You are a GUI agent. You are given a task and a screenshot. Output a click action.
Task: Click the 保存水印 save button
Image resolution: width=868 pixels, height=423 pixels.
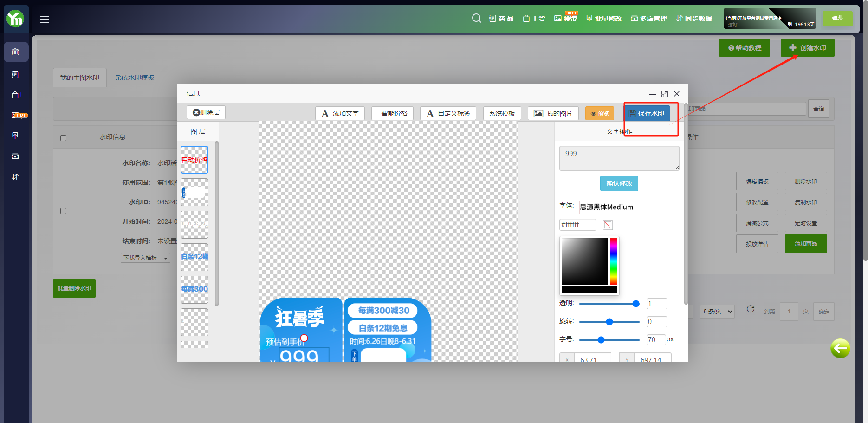pyautogui.click(x=647, y=113)
